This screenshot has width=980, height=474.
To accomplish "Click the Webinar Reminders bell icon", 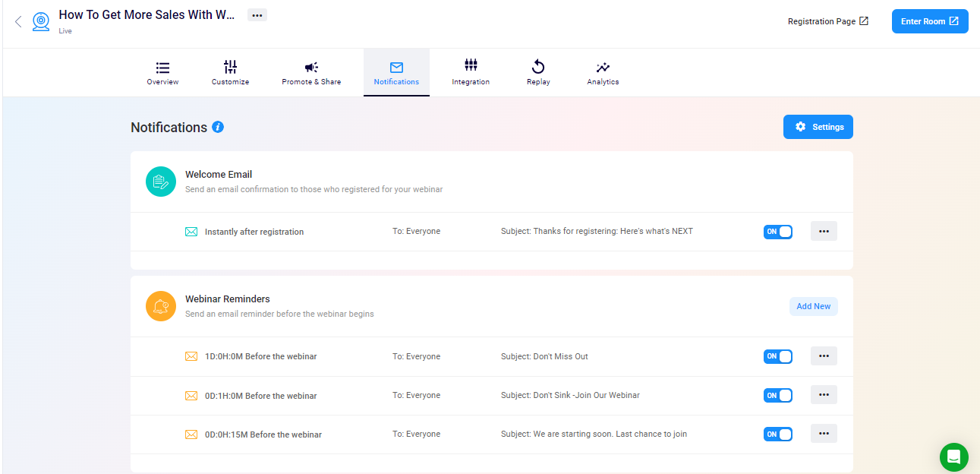I will tap(160, 306).
